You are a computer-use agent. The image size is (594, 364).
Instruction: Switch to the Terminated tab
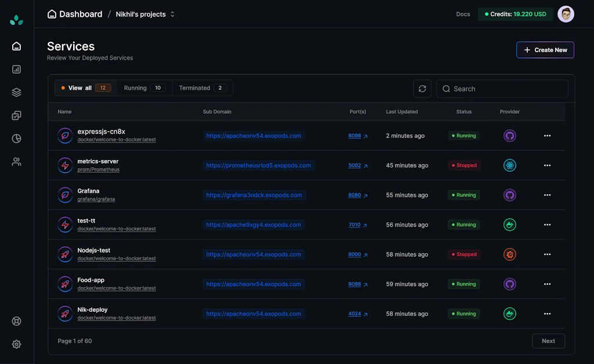point(202,88)
